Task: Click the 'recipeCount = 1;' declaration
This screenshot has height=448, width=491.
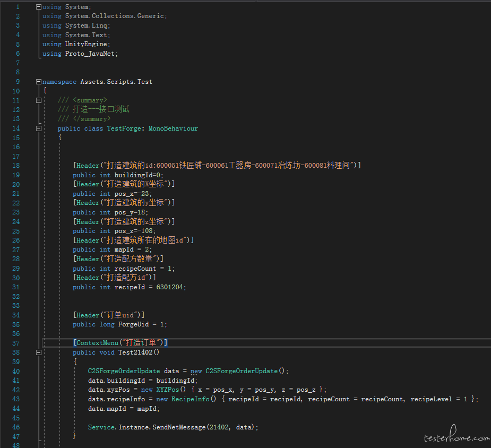Action: (145, 269)
